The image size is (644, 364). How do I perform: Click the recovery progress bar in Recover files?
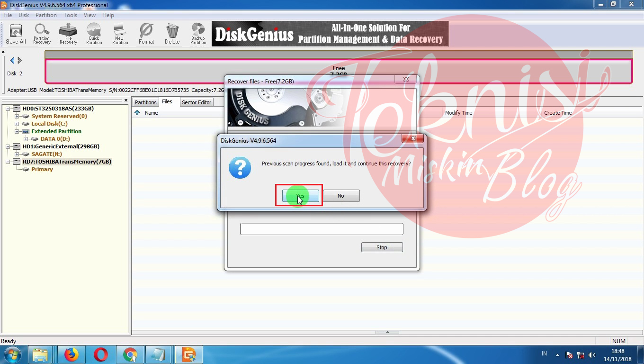point(322,229)
